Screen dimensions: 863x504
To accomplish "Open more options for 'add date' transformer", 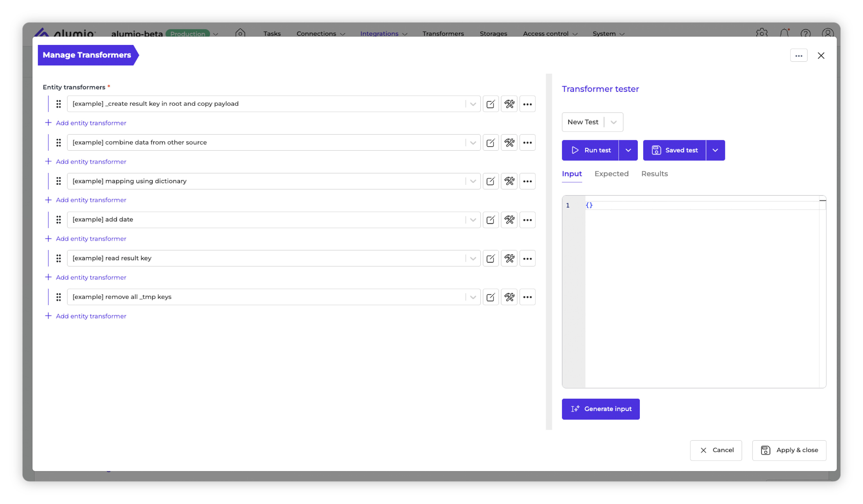I will click(527, 220).
